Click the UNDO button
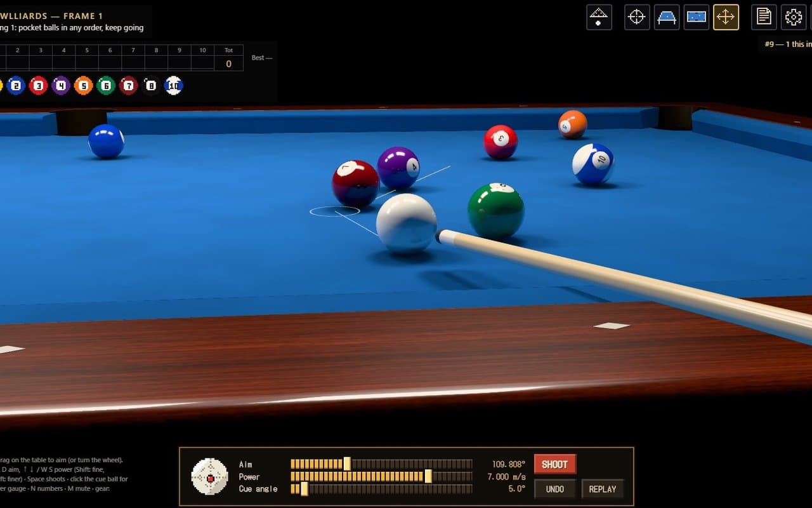812x508 pixels. 555,489
